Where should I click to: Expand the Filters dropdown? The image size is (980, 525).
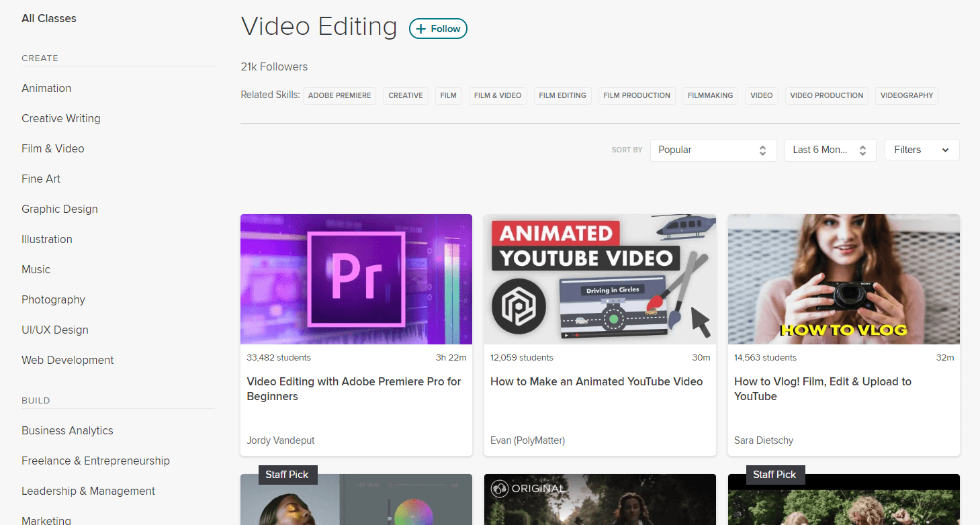pyautogui.click(x=922, y=150)
